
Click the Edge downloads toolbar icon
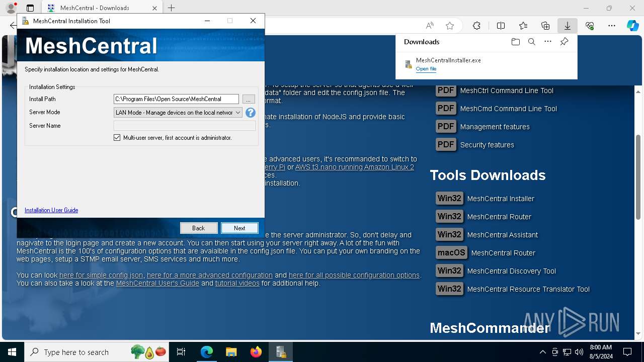coord(567,26)
